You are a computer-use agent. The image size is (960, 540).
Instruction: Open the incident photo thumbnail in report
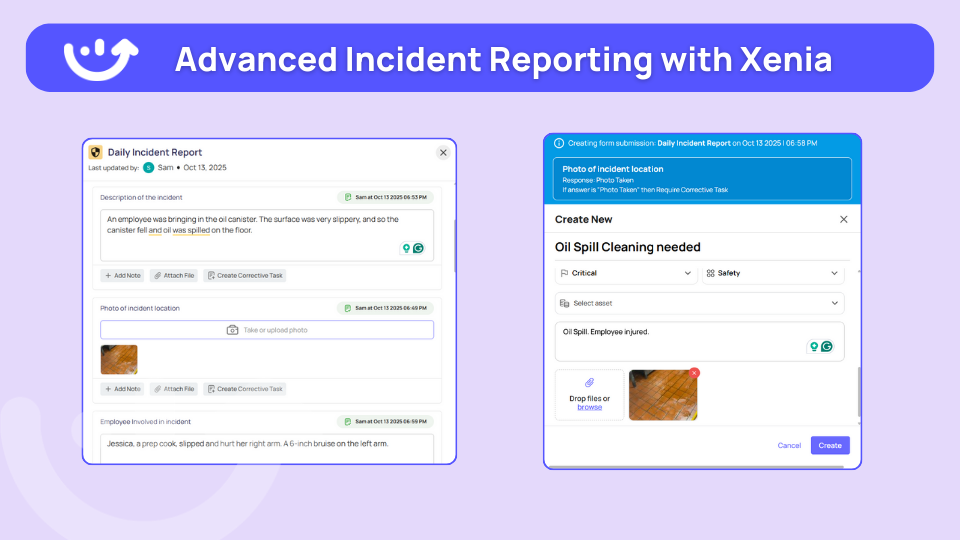click(119, 359)
